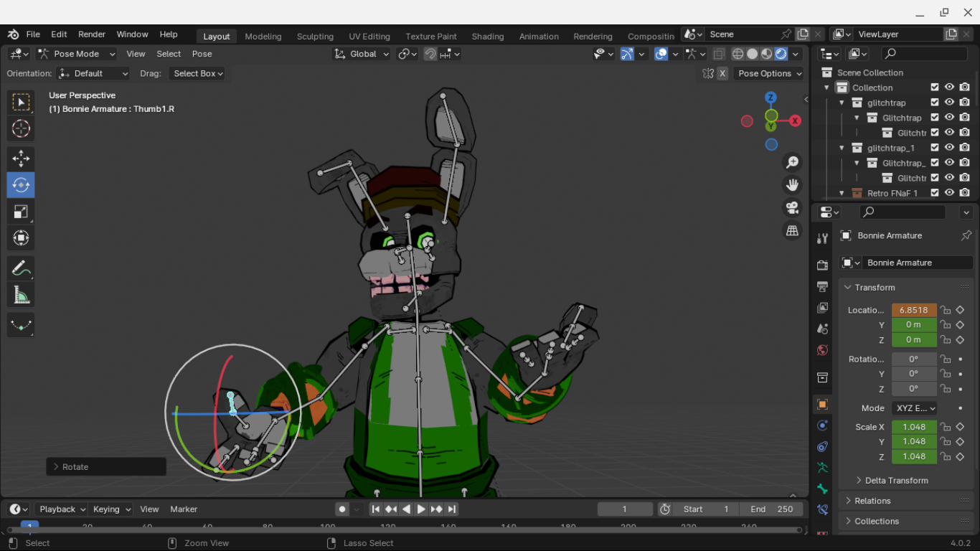980x551 pixels.
Task: Switch to the UV Editing workspace
Action: (369, 36)
